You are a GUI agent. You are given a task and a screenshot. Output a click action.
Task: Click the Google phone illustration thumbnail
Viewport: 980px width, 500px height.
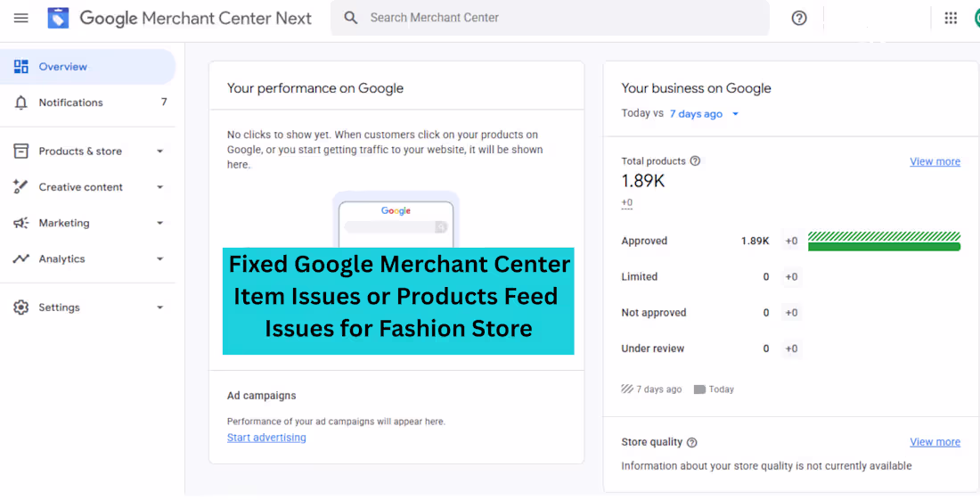click(x=396, y=220)
